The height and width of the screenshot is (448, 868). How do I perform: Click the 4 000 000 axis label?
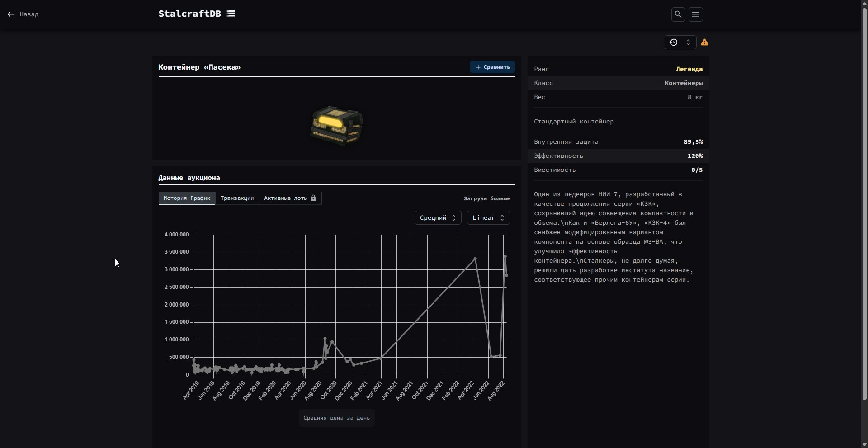coord(176,235)
